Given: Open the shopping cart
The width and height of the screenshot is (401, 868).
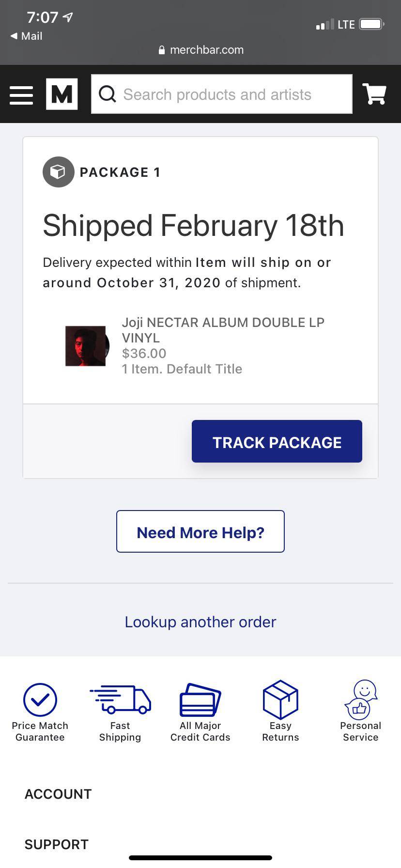Looking at the screenshot, I should (374, 94).
